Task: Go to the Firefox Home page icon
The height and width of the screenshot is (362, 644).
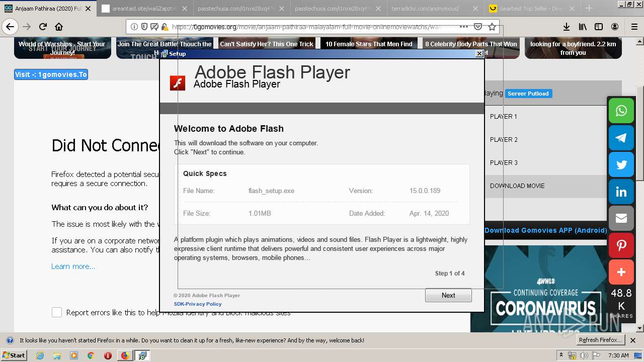Action: click(59, 27)
